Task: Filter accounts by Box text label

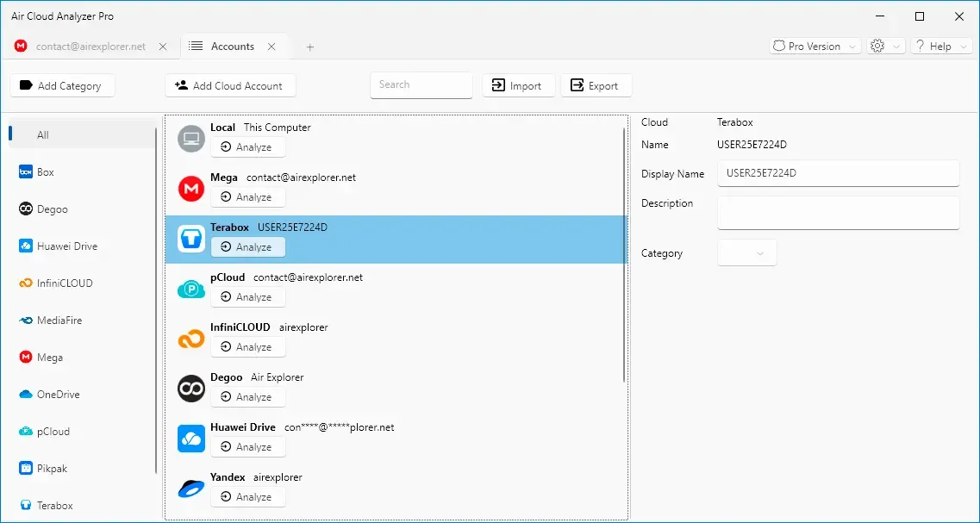Action: [46, 171]
